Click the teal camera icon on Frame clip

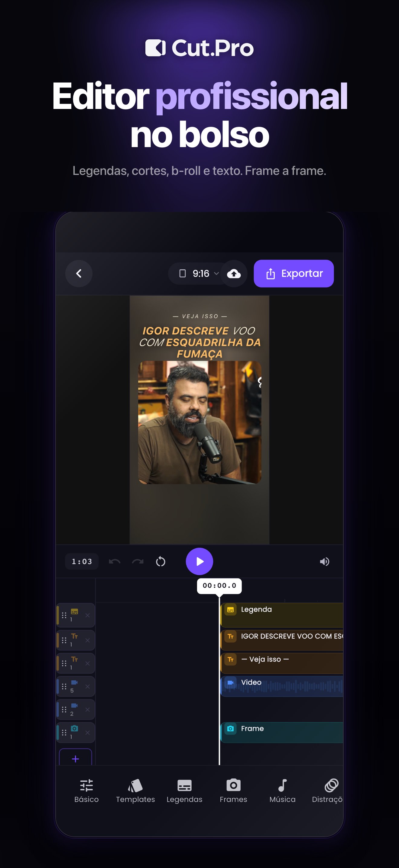click(230, 728)
